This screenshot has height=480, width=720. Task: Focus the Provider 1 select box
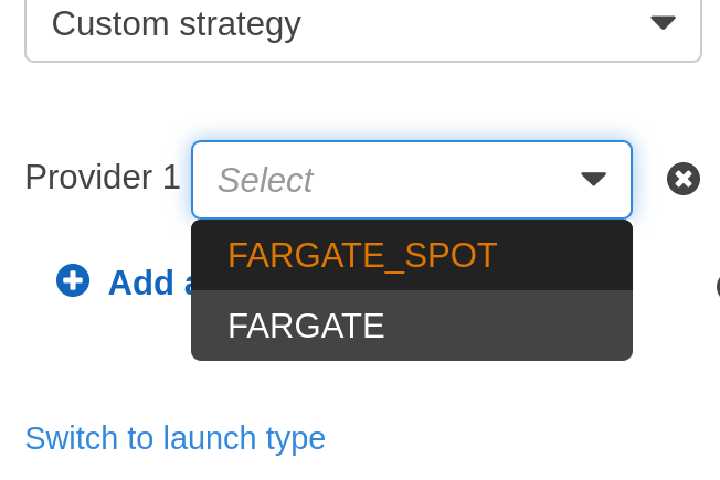(x=410, y=180)
